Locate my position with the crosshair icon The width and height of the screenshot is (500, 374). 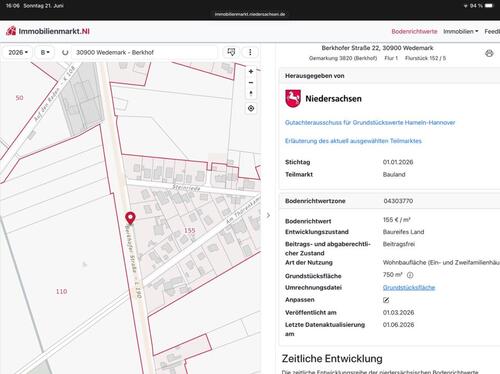(x=251, y=108)
